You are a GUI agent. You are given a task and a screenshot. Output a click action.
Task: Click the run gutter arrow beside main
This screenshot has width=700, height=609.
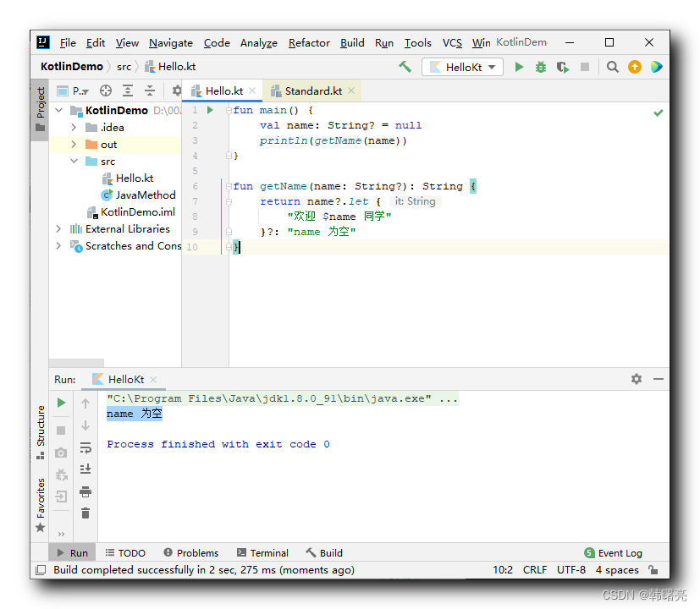210,110
